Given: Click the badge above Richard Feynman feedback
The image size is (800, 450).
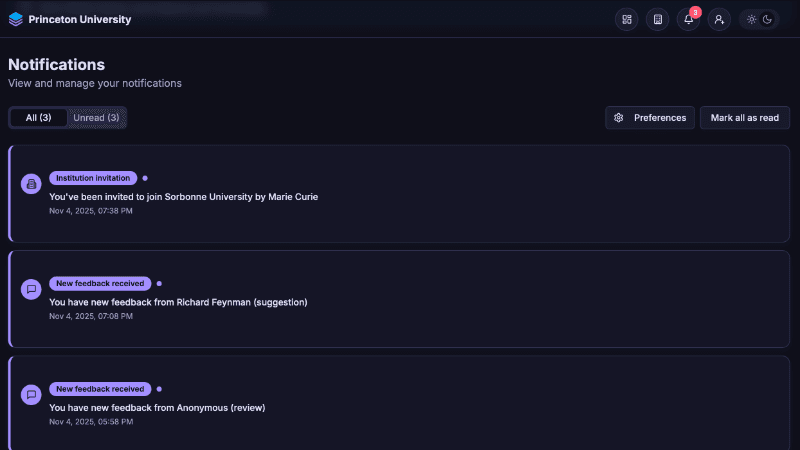Looking at the screenshot, I should (x=100, y=283).
